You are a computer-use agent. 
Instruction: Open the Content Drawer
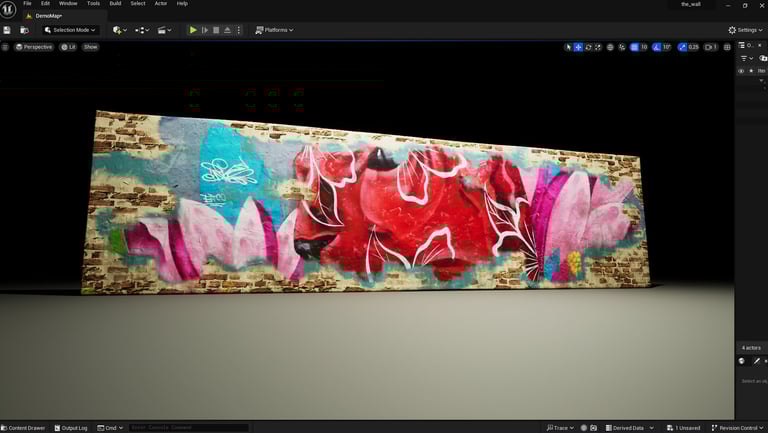tap(23, 428)
